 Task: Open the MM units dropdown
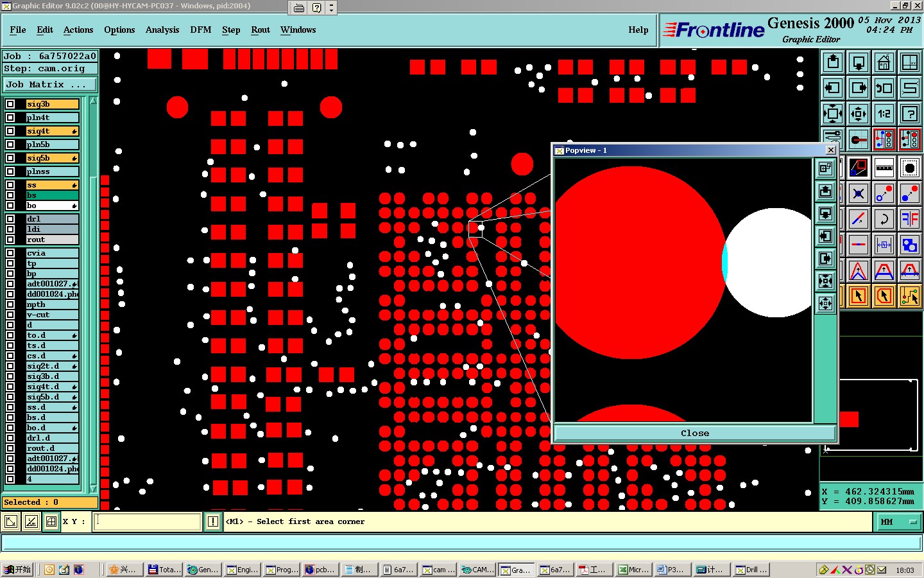tap(898, 522)
